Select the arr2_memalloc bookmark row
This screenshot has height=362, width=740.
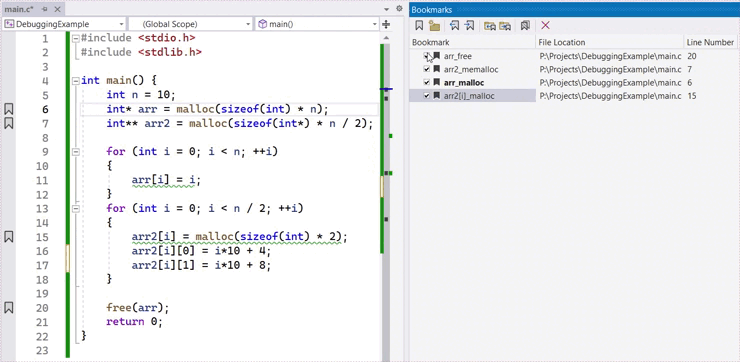click(574, 69)
